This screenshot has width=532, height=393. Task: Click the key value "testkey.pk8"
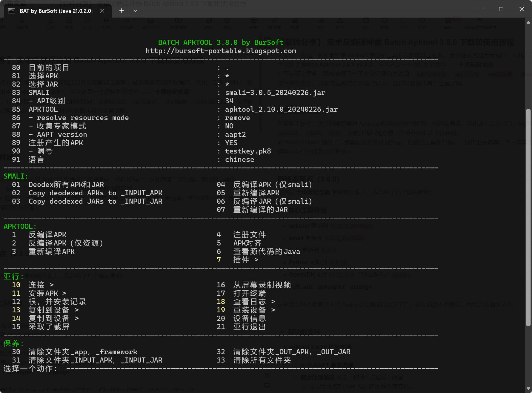[x=248, y=151]
